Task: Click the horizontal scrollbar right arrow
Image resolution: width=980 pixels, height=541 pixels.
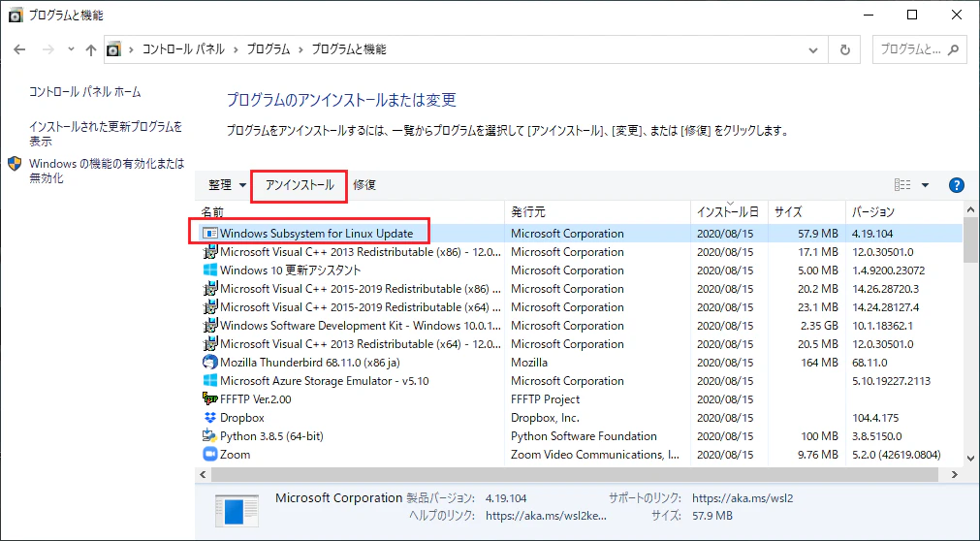Action: point(955,475)
